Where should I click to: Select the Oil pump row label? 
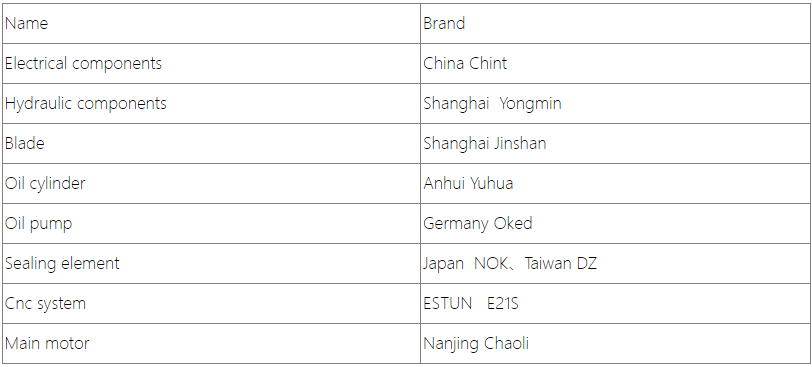(38, 224)
